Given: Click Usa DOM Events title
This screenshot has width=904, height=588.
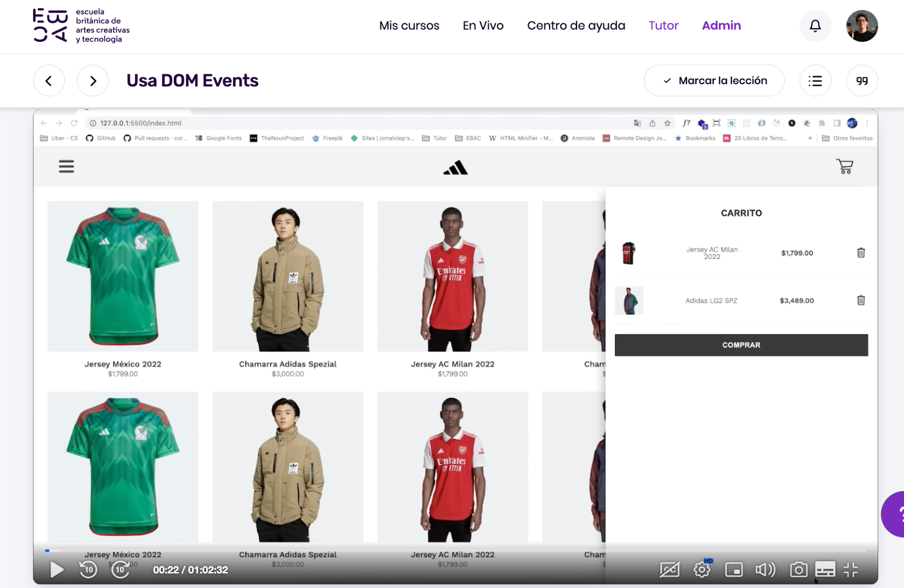Looking at the screenshot, I should coord(192,81).
